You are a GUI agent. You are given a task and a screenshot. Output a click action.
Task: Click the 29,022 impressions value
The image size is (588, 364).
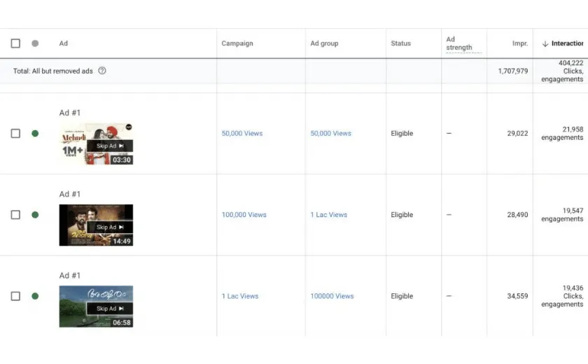(x=517, y=134)
